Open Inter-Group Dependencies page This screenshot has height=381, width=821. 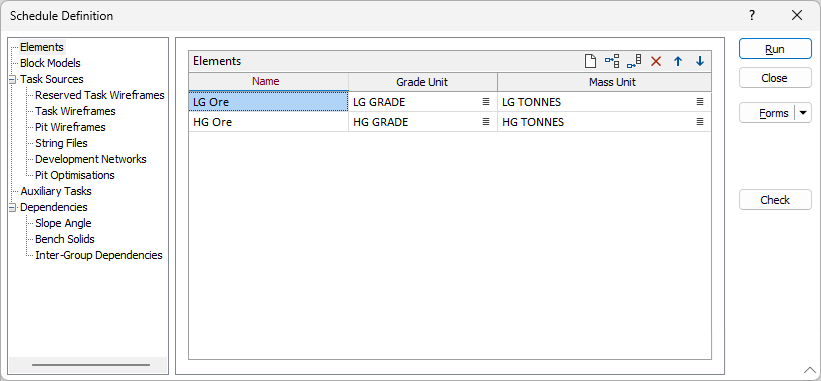(98, 255)
